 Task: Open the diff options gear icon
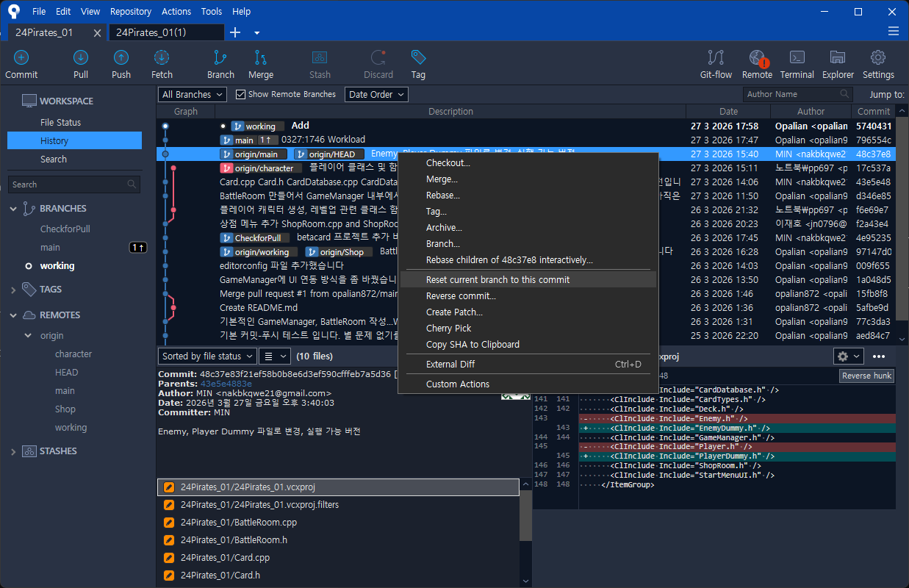click(848, 356)
